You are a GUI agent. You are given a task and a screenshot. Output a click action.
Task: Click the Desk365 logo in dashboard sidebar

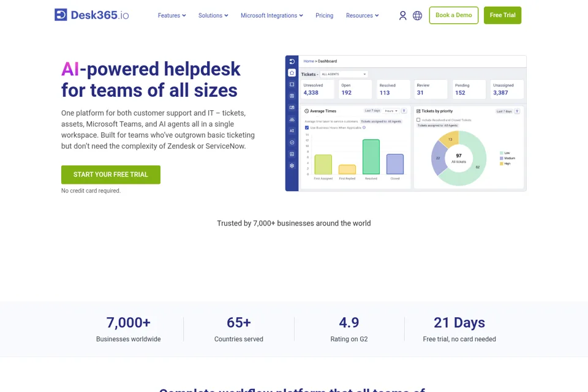click(x=292, y=61)
